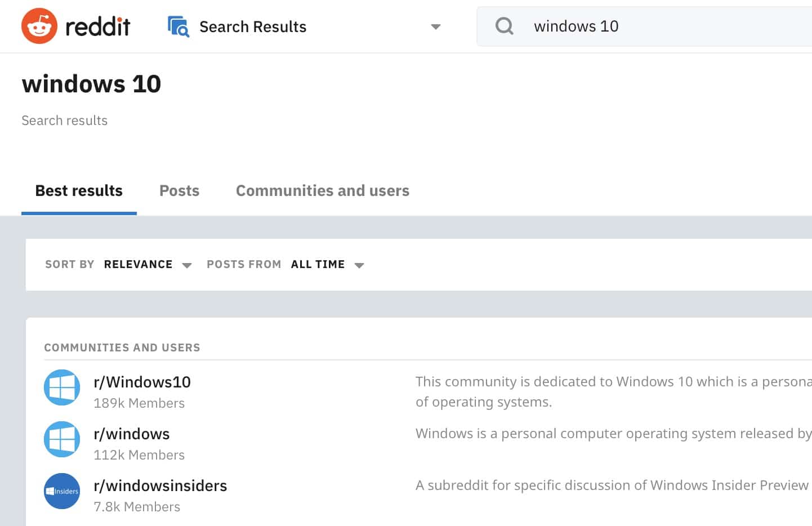The image size is (812, 526).
Task: Click the r/windows description about operating system
Action: click(x=614, y=434)
